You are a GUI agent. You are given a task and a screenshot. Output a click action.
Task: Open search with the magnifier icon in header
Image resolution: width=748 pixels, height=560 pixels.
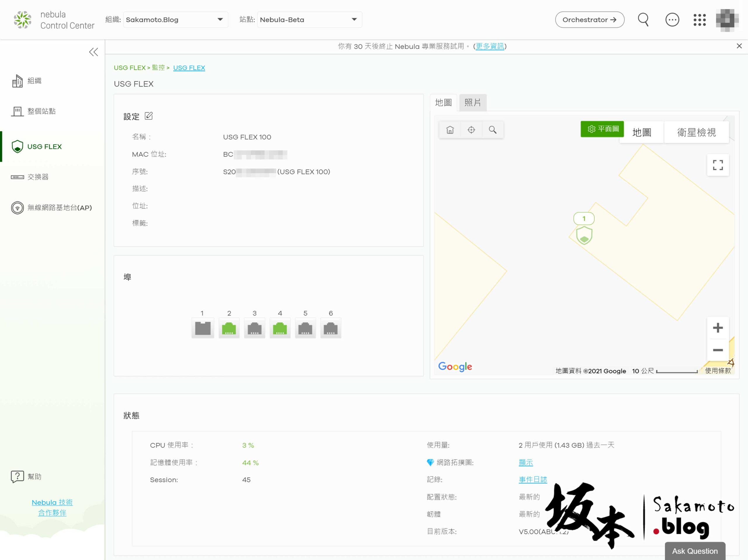click(x=643, y=20)
